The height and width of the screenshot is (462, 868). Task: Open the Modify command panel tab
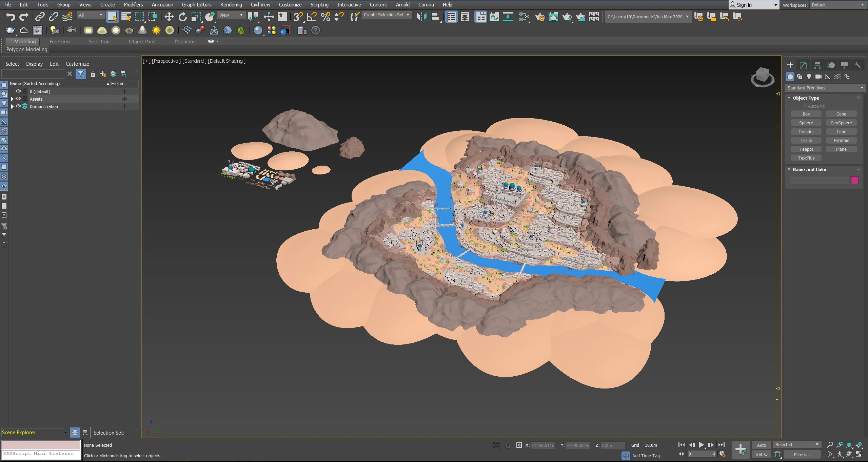804,65
